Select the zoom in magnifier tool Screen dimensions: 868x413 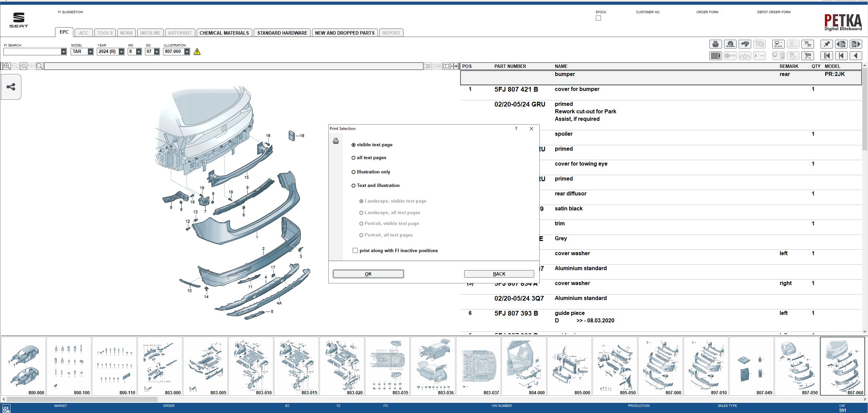[x=7, y=66]
